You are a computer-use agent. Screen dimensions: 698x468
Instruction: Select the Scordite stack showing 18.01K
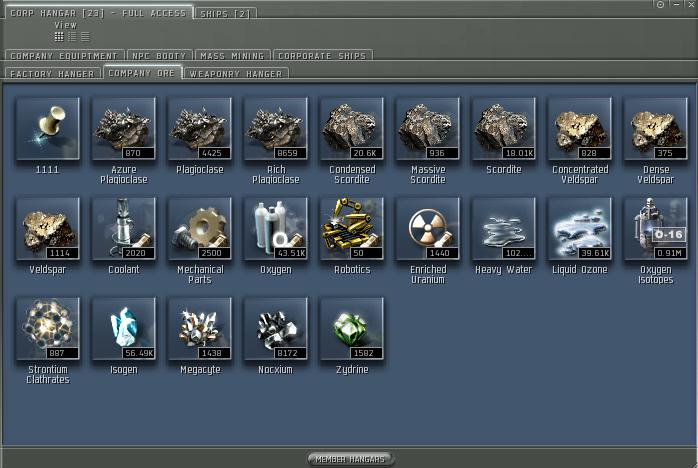[x=504, y=129]
